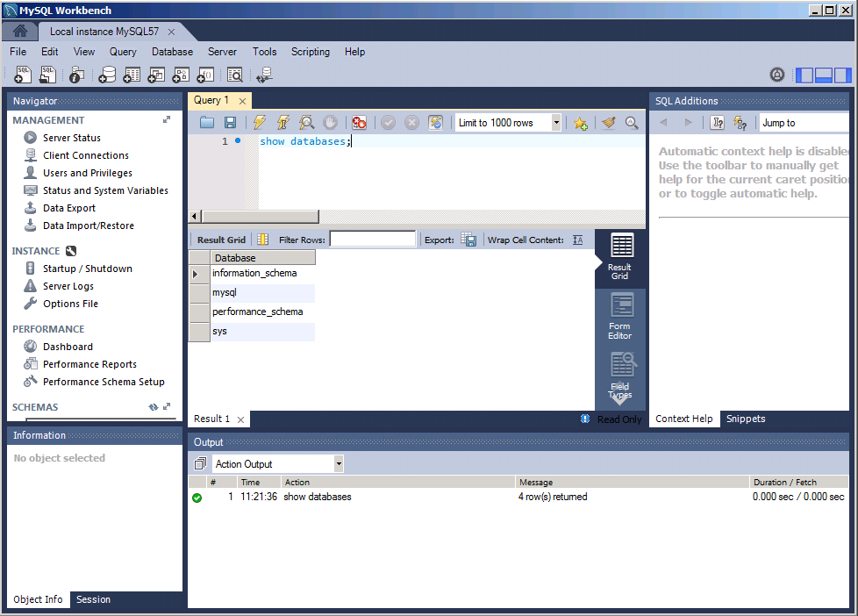Beautify the SQL query broom icon
Viewport: 858px width, 616px height.
pos(609,123)
